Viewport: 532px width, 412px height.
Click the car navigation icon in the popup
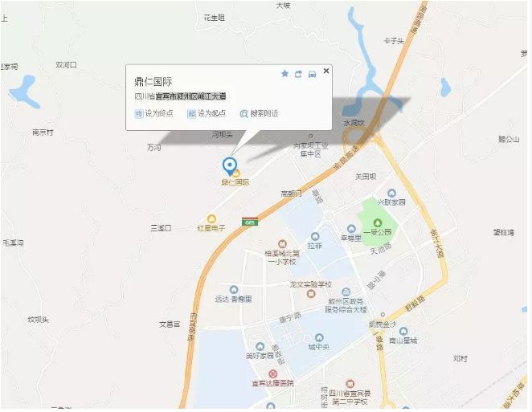coord(312,74)
